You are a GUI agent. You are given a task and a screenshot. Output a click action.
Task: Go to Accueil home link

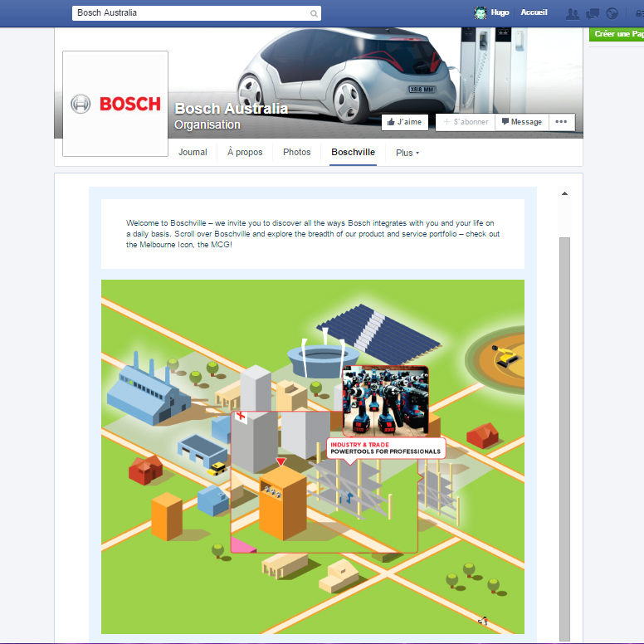click(x=534, y=13)
